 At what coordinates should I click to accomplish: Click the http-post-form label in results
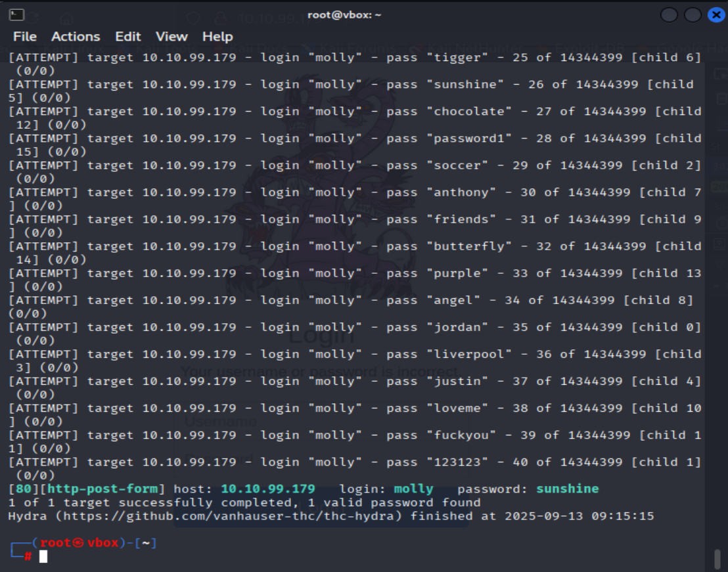[102, 489]
